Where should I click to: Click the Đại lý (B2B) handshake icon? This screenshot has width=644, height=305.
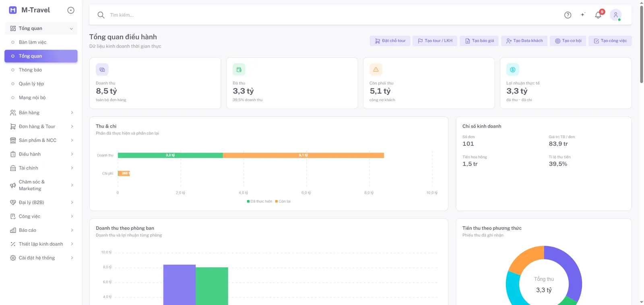point(13,203)
